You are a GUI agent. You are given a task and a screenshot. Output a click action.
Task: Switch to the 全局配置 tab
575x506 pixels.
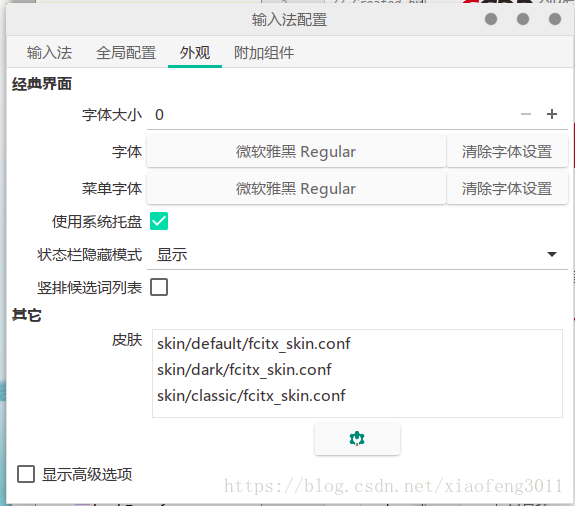(126, 53)
